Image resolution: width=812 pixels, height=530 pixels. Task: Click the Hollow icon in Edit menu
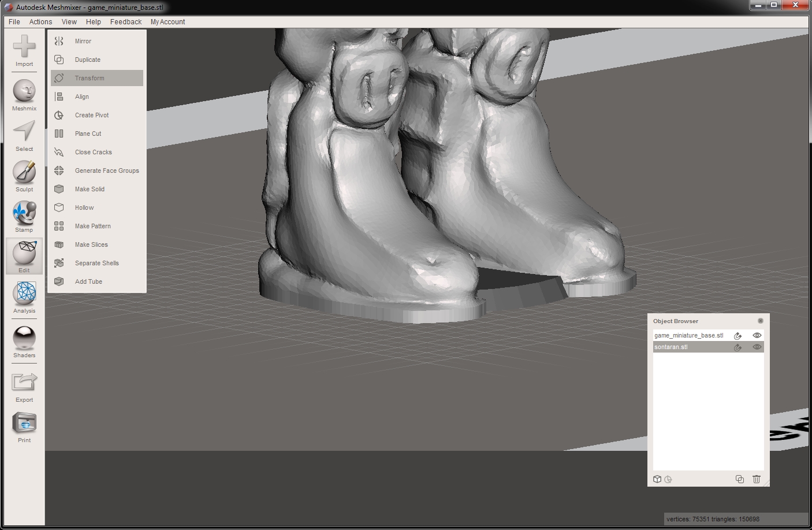point(59,207)
